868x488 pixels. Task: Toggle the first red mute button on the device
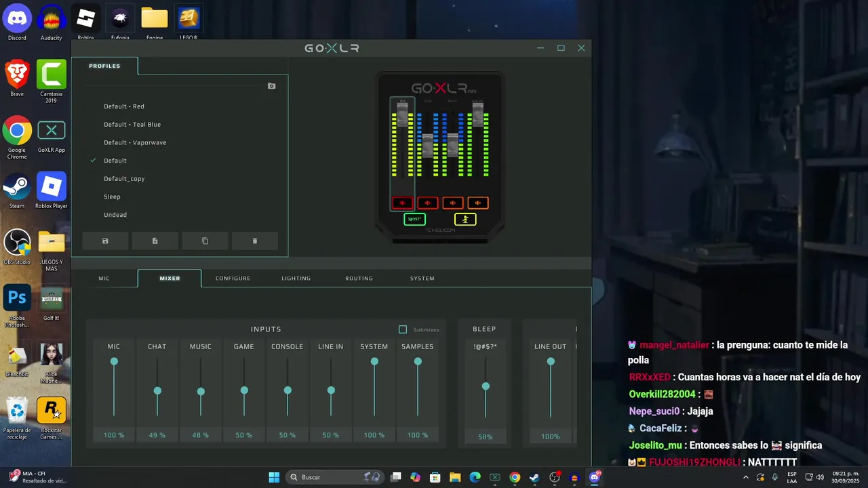point(402,203)
